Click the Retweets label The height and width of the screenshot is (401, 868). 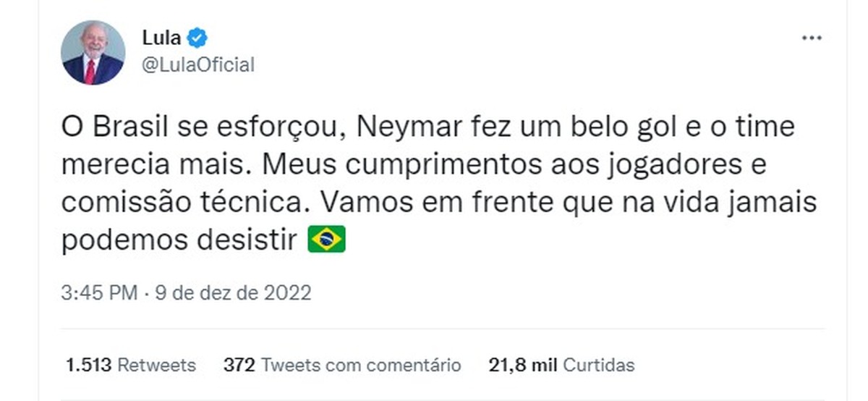tap(156, 365)
